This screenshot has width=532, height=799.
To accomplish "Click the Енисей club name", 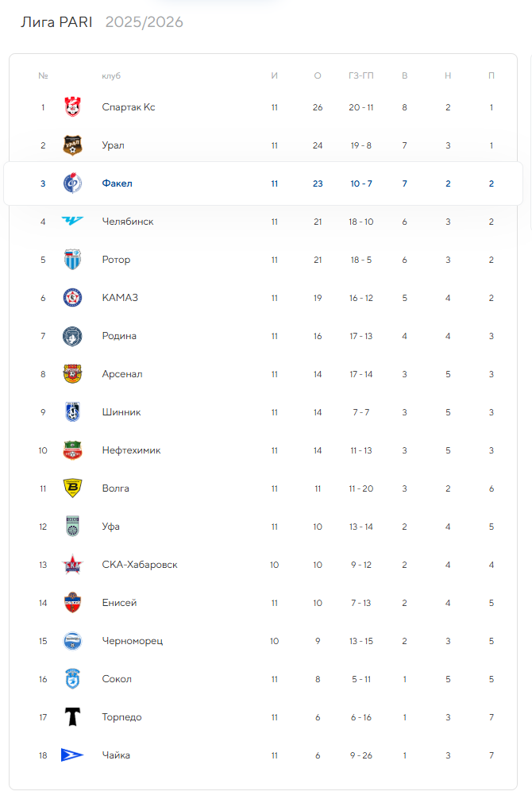I will pos(119,603).
